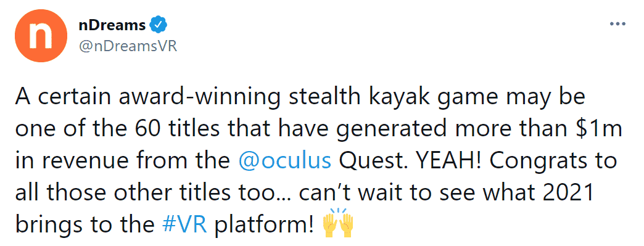
Task: Open the three-dot more options menu
Action: [x=617, y=24]
